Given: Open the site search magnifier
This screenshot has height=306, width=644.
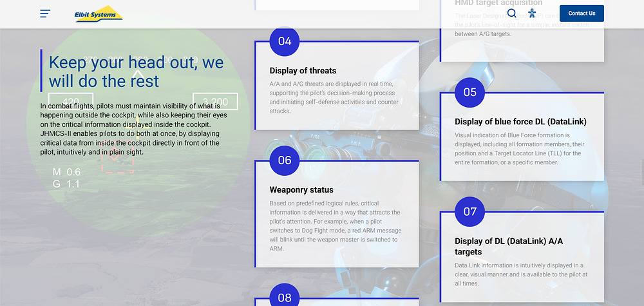Looking at the screenshot, I should click(x=512, y=14).
